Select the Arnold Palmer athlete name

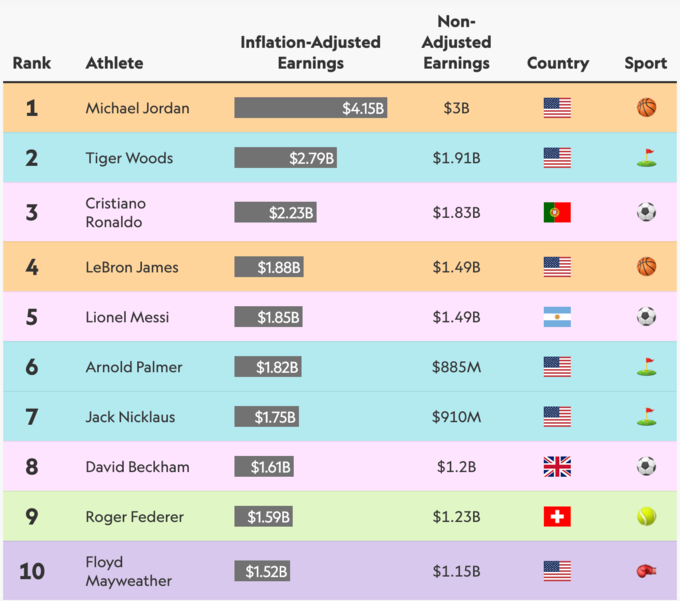(x=134, y=367)
